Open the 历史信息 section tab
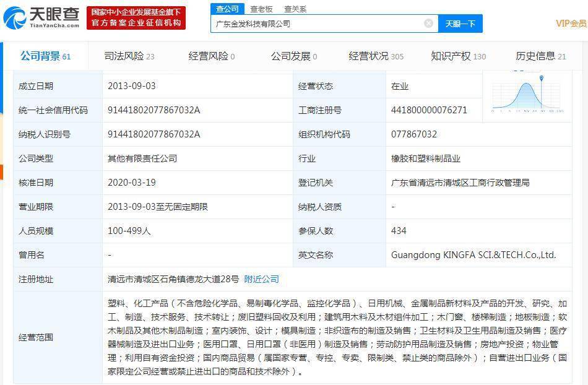Viewport: 588px width, 385px height. click(540, 56)
